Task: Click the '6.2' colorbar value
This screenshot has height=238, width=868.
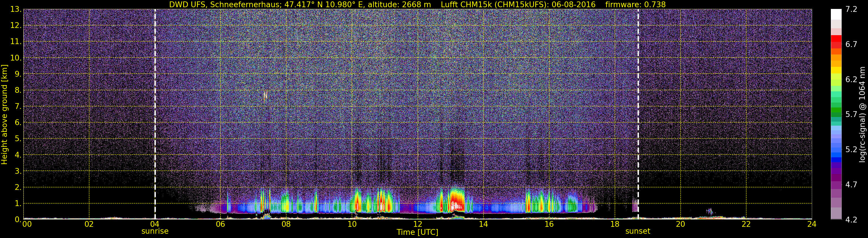Action: 851,80
